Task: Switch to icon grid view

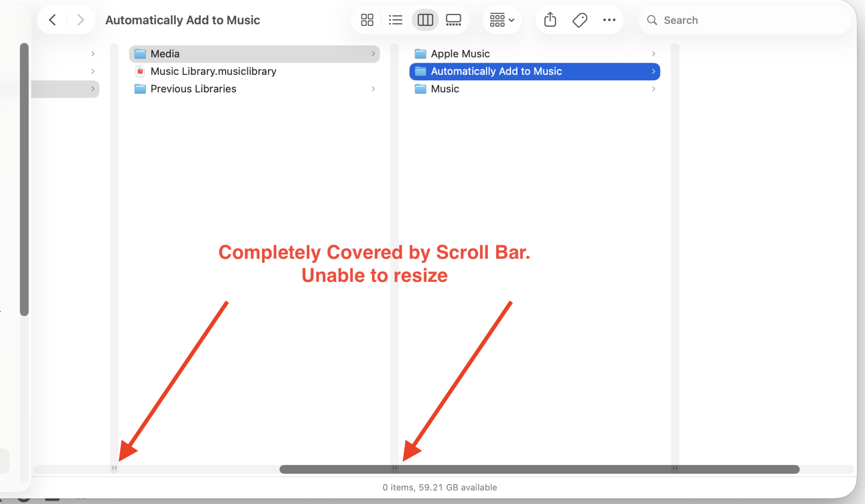Action: (x=367, y=20)
